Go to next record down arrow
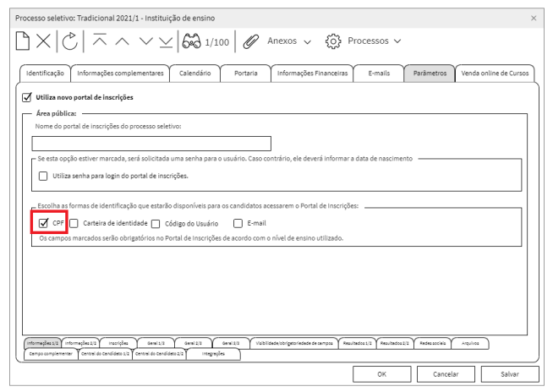This screenshot has width=553, height=392. click(x=145, y=41)
